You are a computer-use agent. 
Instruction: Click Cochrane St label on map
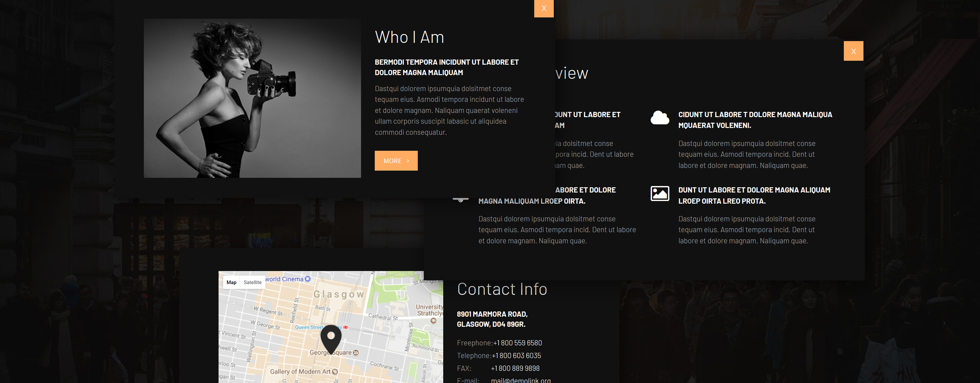[384, 366]
